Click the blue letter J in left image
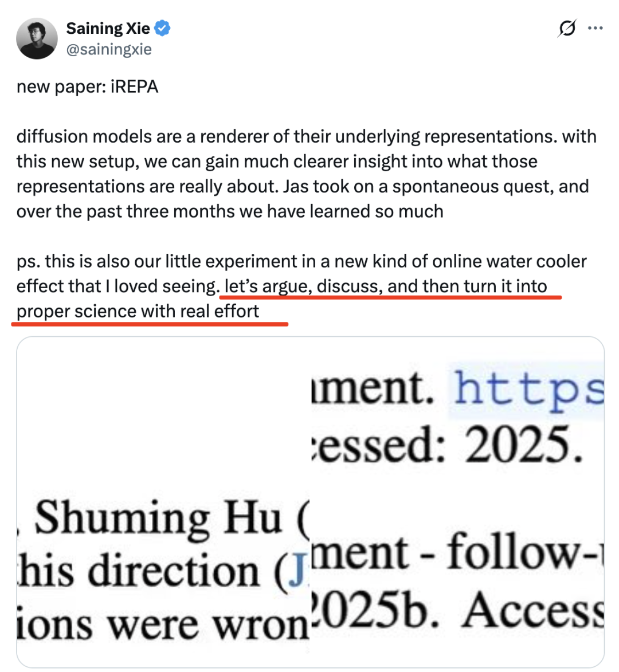Viewport: 619px width, 672px height. (297, 573)
